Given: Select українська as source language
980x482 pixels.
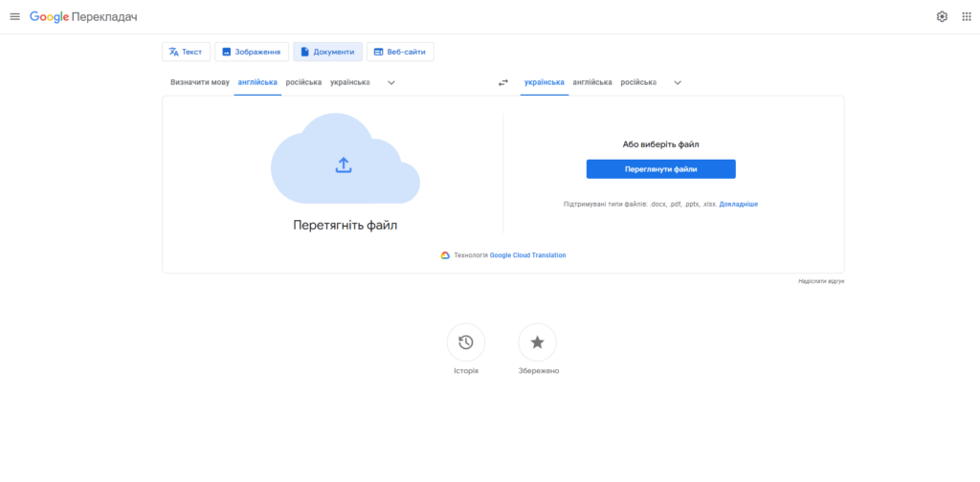Looking at the screenshot, I should click(x=350, y=82).
